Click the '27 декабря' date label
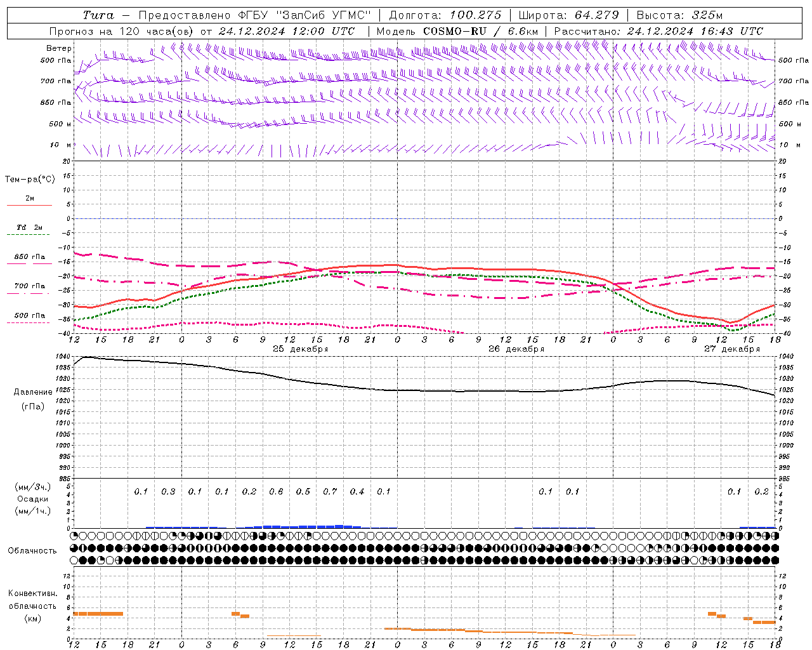812x650 pixels. tap(732, 349)
